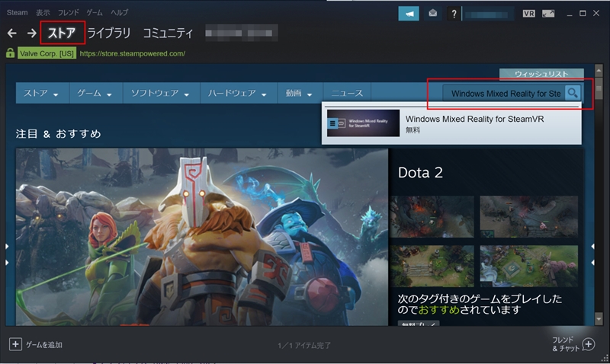
Task: Click inside the store search field
Action: pos(505,93)
